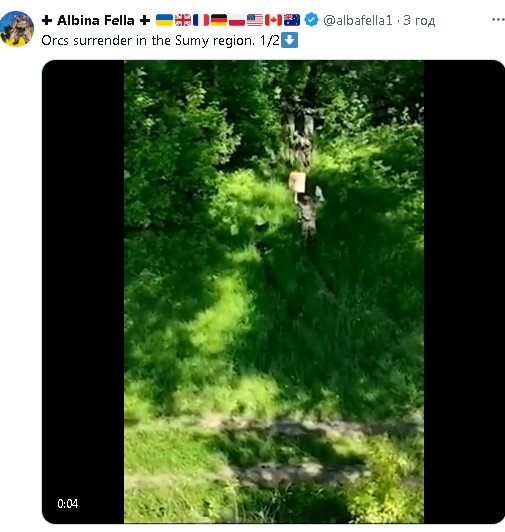
Task: Click the 0:04 video time indicator
Action: click(x=68, y=504)
